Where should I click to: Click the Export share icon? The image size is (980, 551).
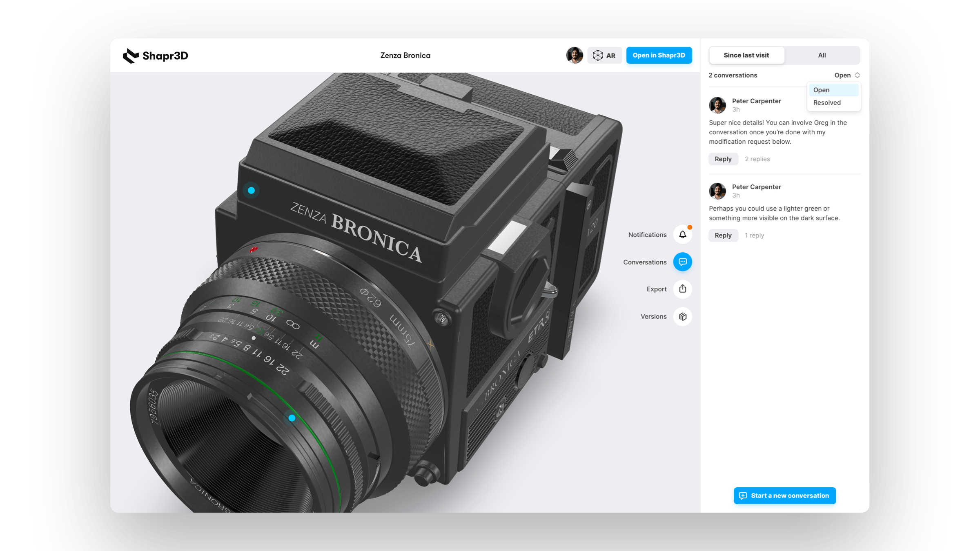coord(682,289)
